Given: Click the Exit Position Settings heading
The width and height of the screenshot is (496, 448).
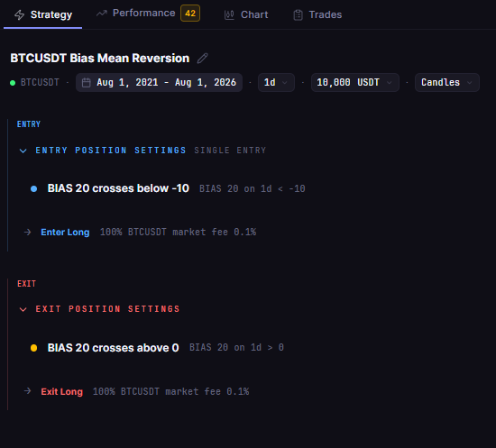Looking at the screenshot, I should click(107, 309).
